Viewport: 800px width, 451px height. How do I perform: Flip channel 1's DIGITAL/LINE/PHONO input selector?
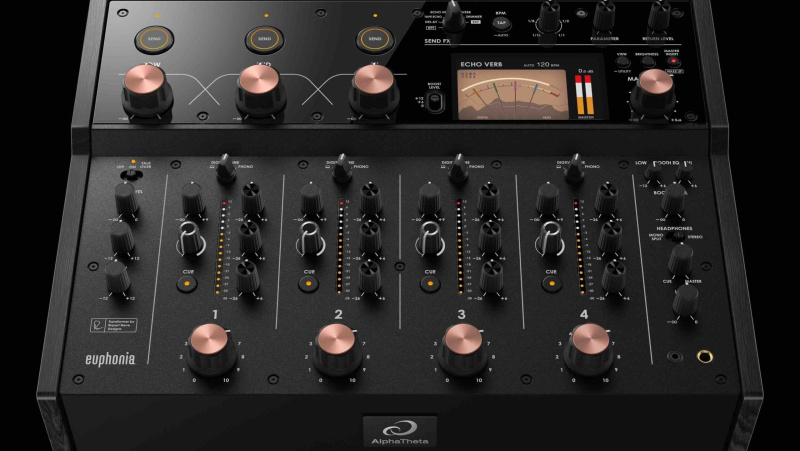pyautogui.click(x=226, y=168)
